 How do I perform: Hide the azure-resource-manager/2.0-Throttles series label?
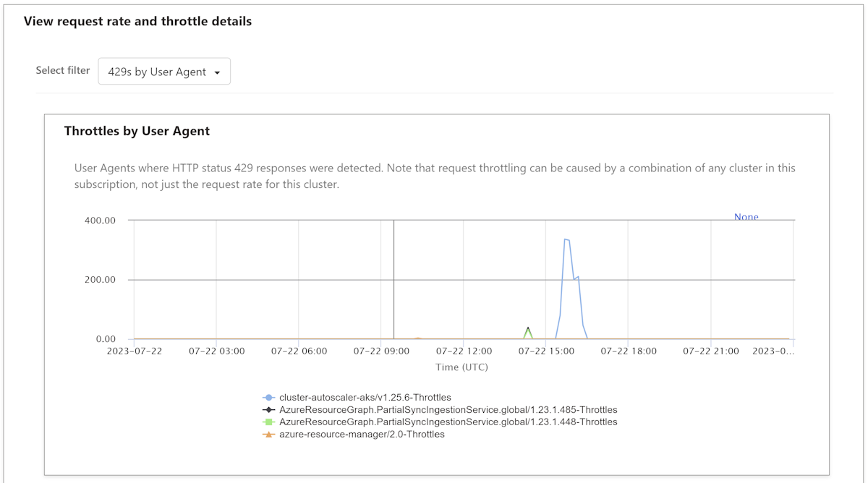(362, 435)
